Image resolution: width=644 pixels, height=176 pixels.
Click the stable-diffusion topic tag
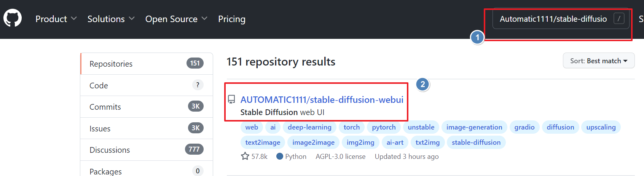pyautogui.click(x=476, y=142)
